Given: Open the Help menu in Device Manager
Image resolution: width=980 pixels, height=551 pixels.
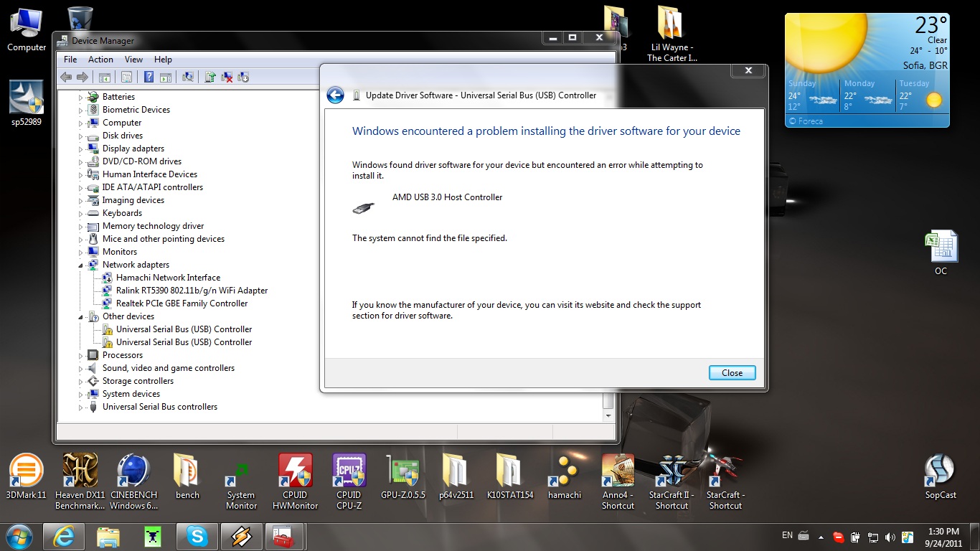Looking at the screenshot, I should point(163,60).
